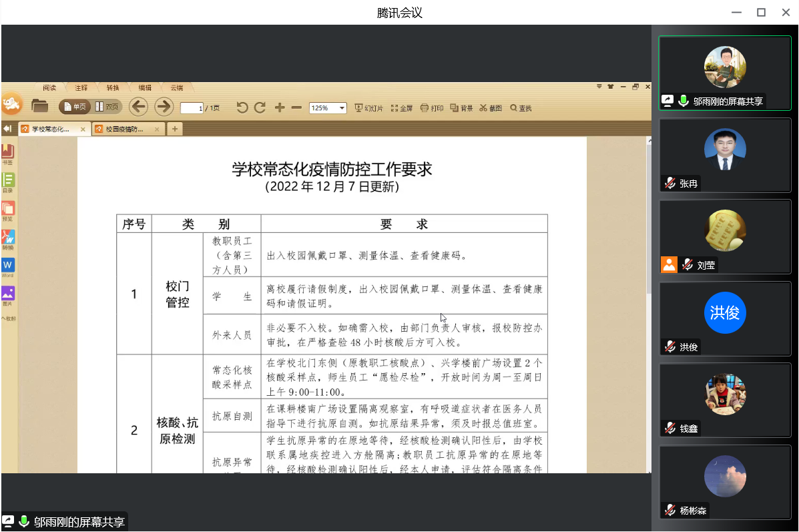
Task: Toggle 全屏 fullscreen mode
Action: [402, 108]
